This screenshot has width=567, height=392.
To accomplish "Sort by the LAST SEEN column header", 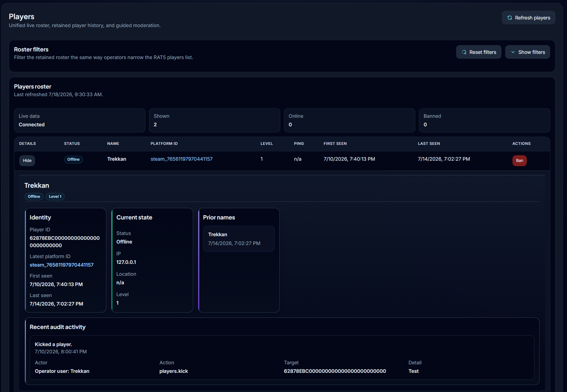I will [429, 143].
